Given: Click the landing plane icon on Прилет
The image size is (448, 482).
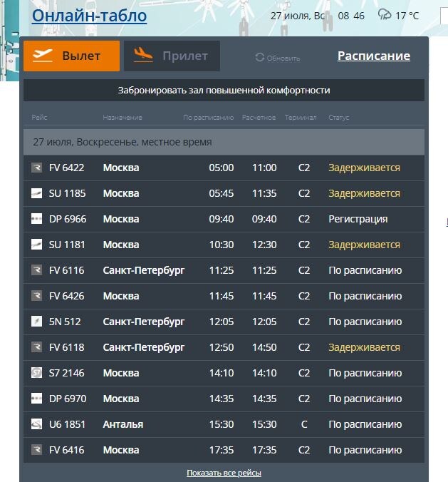Looking at the screenshot, I should pos(143,55).
